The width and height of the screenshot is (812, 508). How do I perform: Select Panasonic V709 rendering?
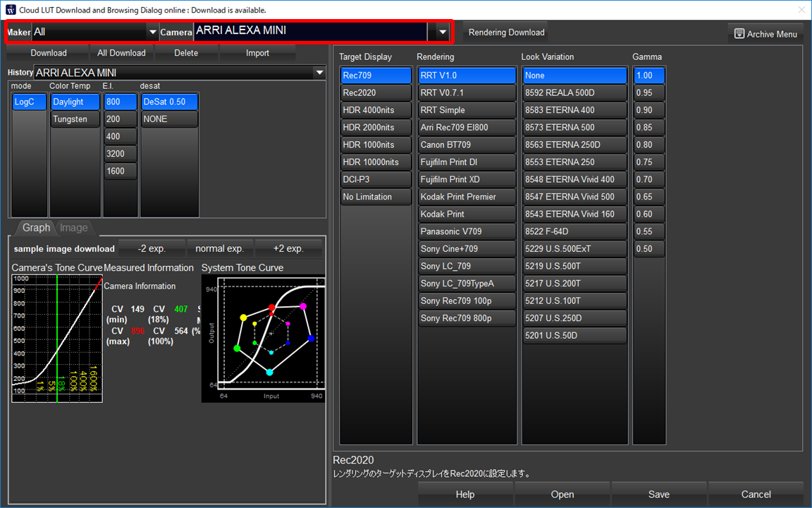(x=467, y=231)
